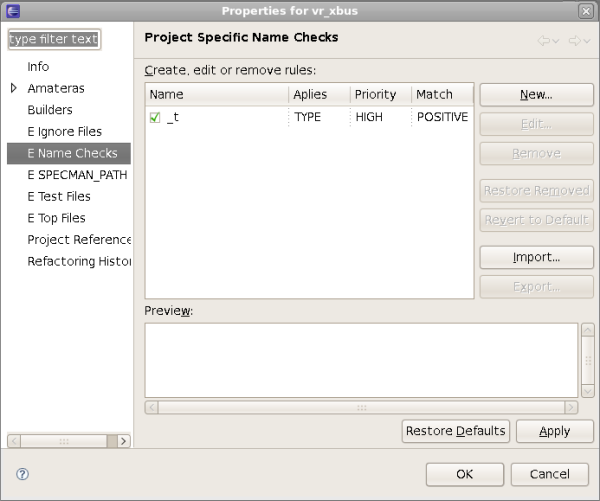Open Project References page
Image resolution: width=600 pixels, height=501 pixels.
tap(79, 240)
